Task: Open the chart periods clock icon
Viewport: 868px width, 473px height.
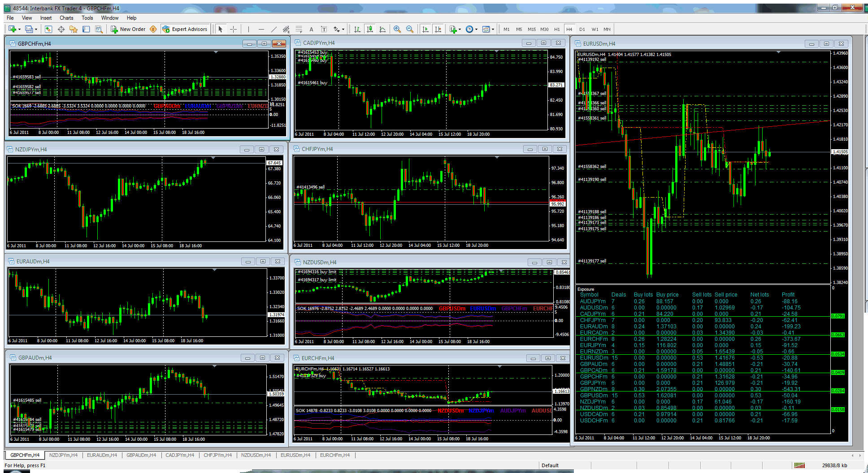Action: [469, 29]
